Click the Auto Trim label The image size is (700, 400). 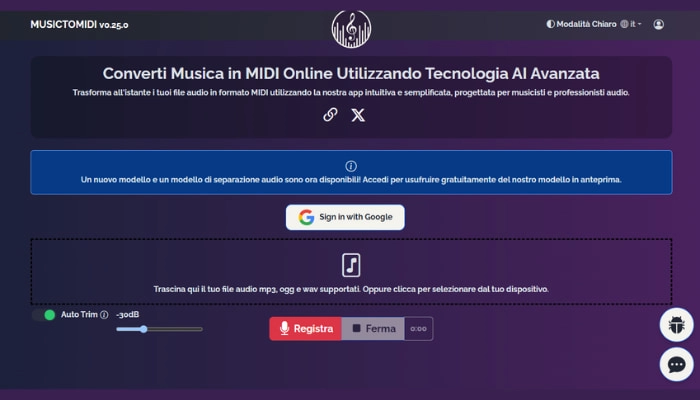point(79,315)
